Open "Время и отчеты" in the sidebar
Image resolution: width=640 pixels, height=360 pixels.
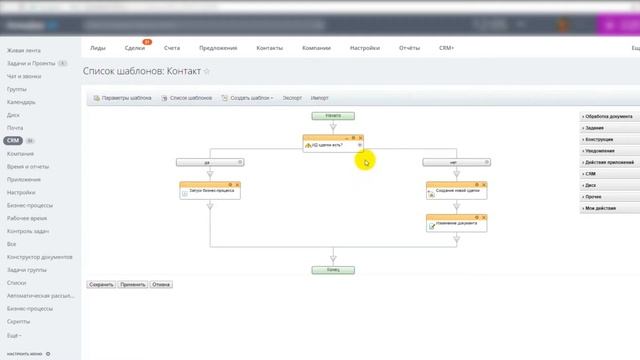28,167
